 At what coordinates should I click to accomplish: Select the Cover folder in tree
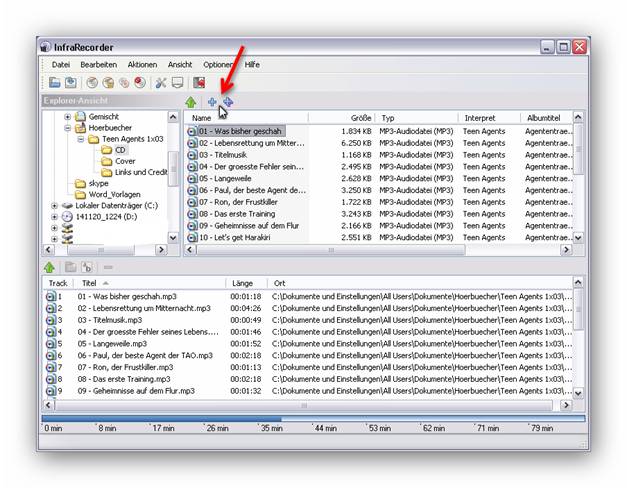[x=125, y=161]
